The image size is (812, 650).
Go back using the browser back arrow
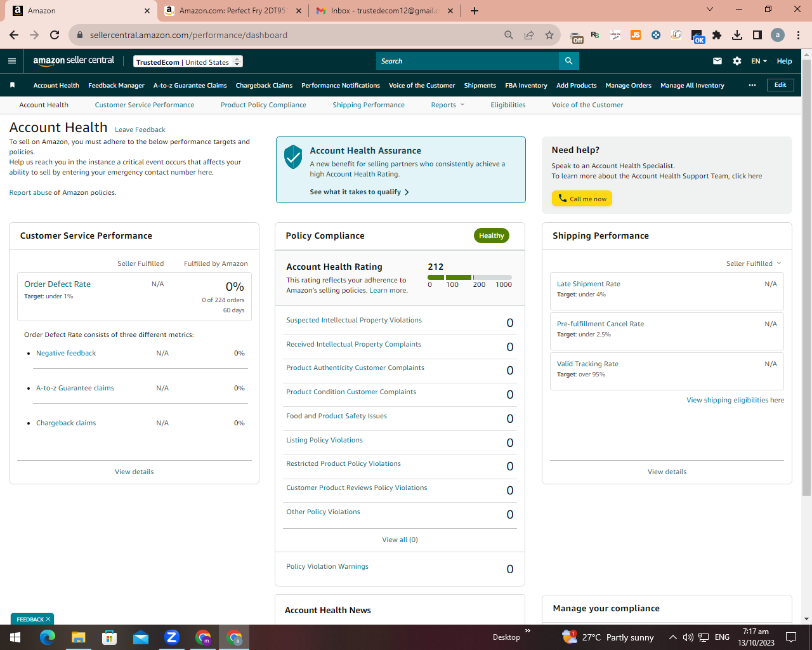pyautogui.click(x=14, y=35)
